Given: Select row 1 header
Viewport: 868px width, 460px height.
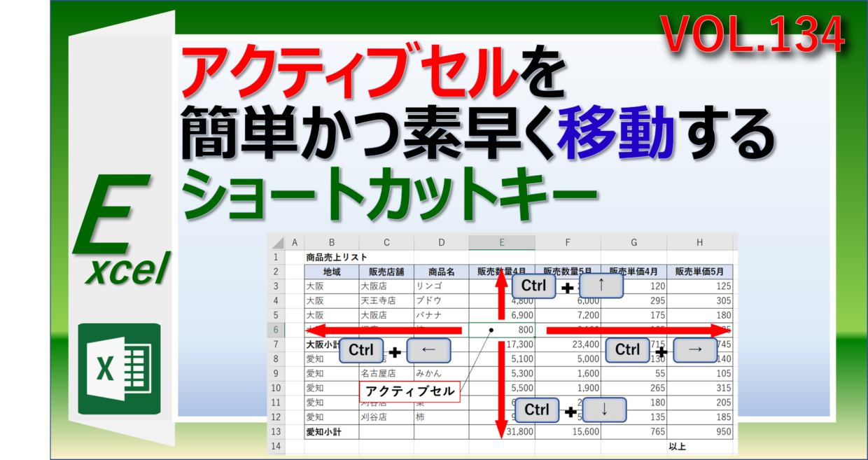Looking at the screenshot, I should (276, 258).
